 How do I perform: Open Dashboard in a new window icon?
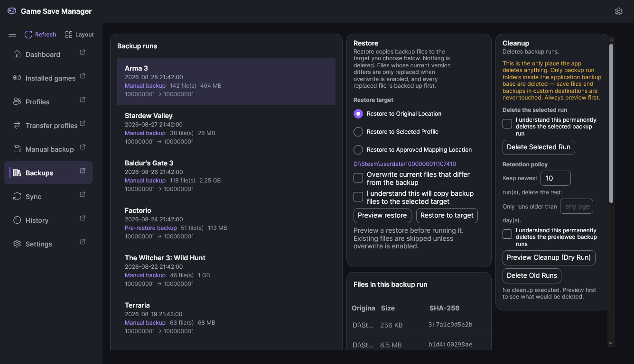point(83,52)
